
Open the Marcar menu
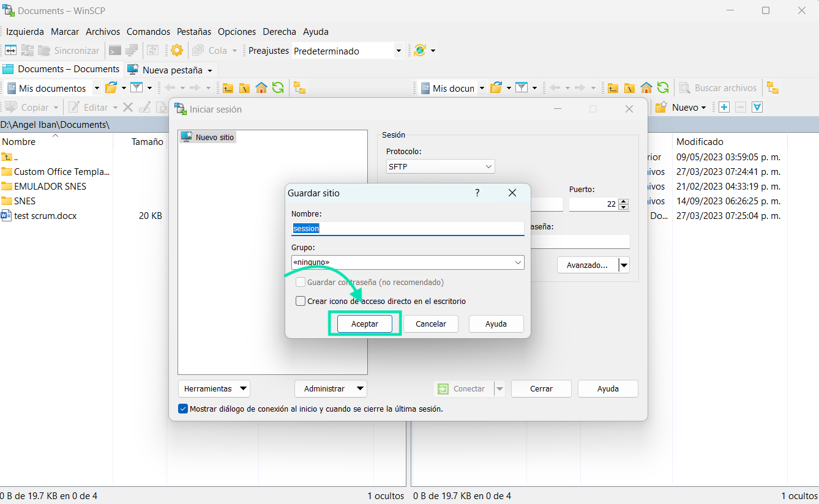coord(65,31)
